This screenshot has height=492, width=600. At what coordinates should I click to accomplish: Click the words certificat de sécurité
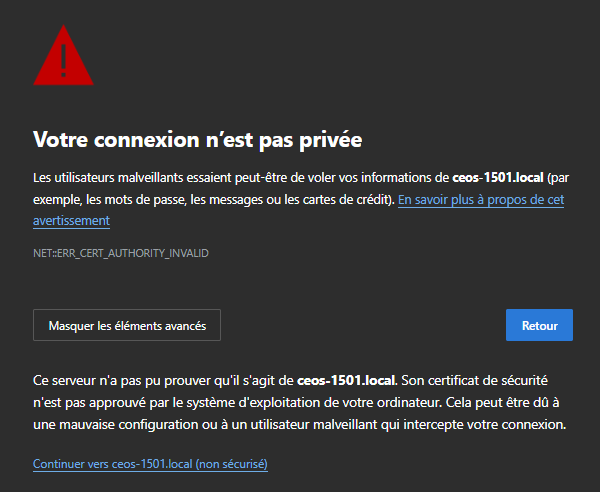500,381
